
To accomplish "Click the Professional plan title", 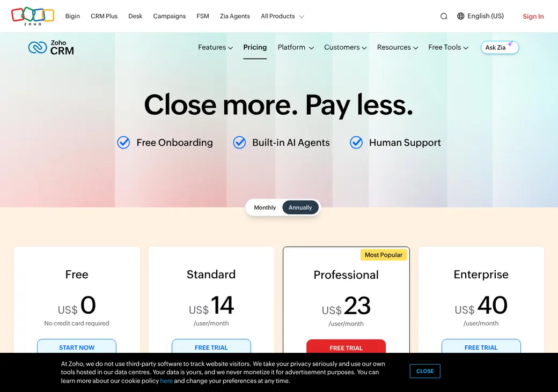I will (346, 275).
